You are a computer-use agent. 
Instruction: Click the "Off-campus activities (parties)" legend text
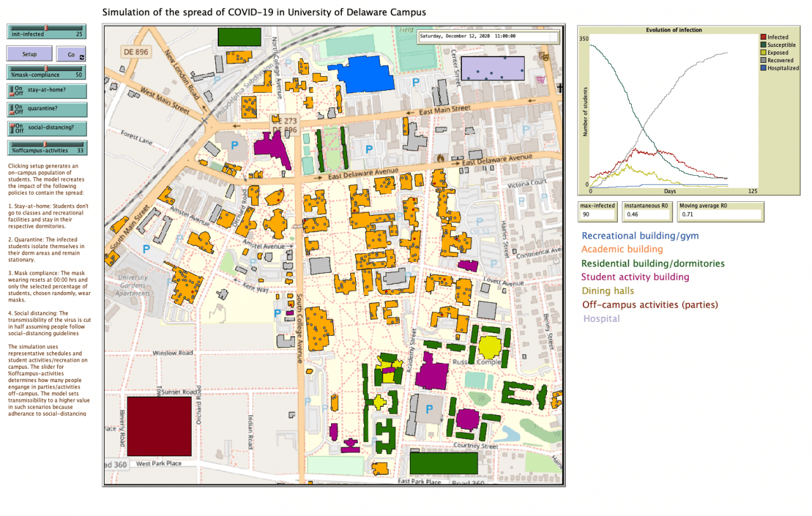click(x=650, y=305)
